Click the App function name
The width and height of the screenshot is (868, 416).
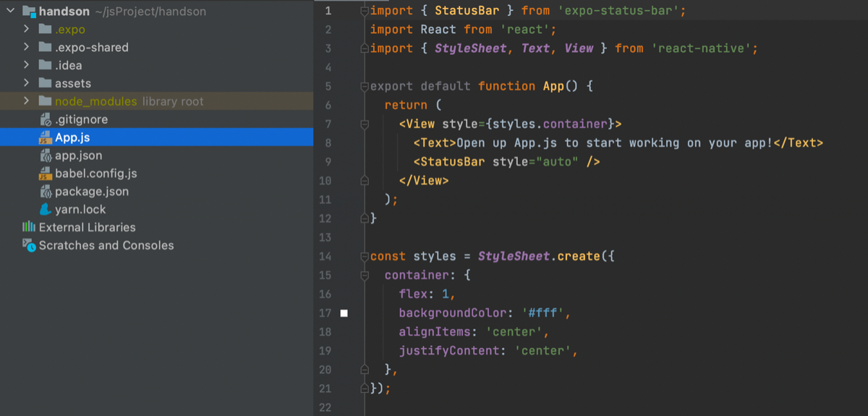[x=553, y=86]
